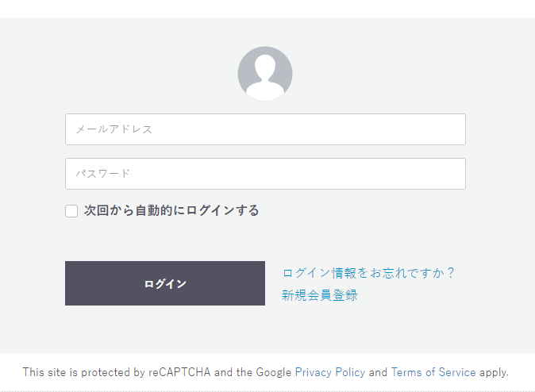535x392 pixels.
Task: Click the reCAPTCHA protection notice text
Action: 265,372
